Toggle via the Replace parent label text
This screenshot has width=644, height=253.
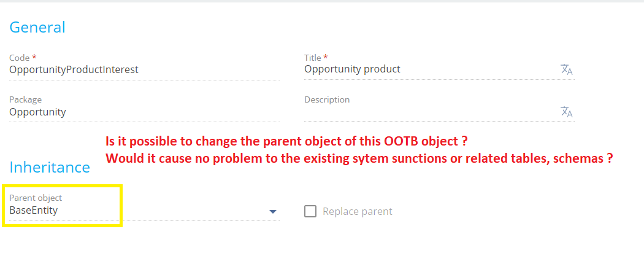point(358,211)
